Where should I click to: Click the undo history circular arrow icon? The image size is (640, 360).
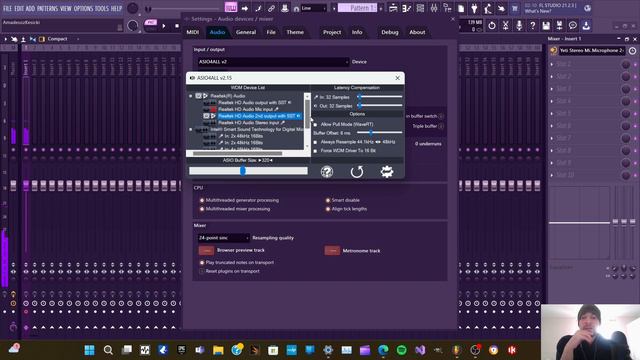pyautogui.click(x=492, y=25)
